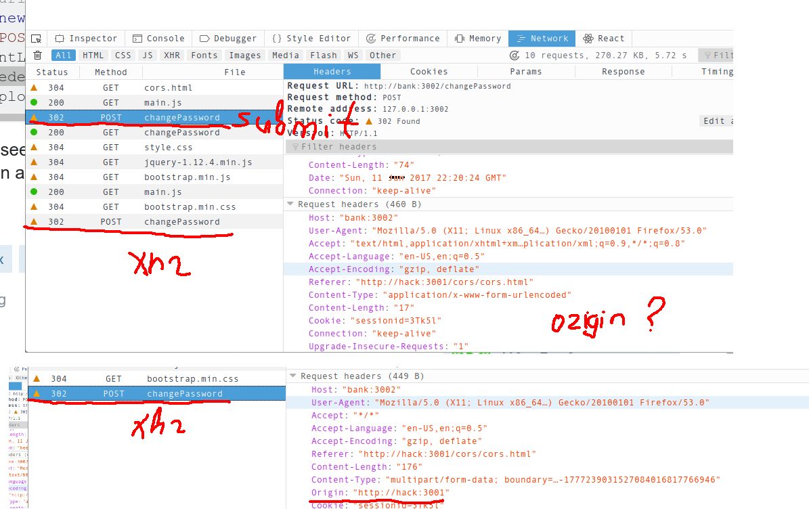Select the jquery-1.12.4.min.js request row

point(154,162)
